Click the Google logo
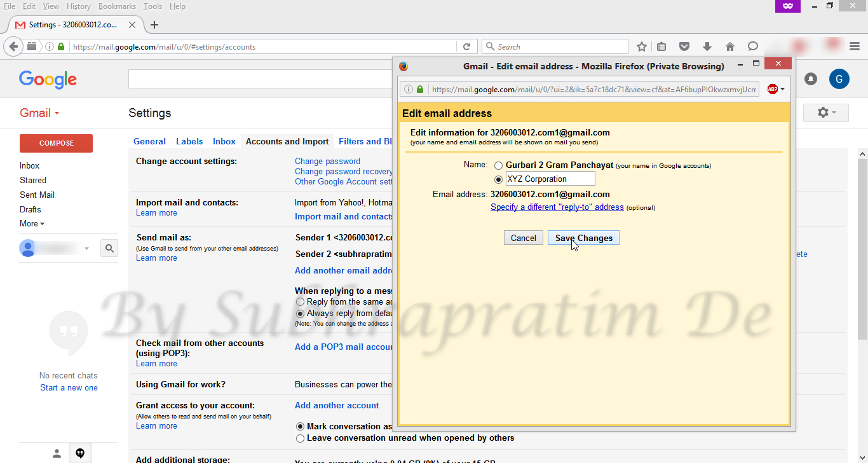 tap(48, 79)
